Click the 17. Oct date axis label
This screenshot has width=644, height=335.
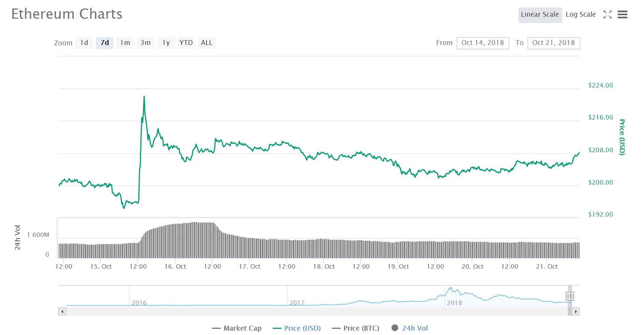[249, 267]
